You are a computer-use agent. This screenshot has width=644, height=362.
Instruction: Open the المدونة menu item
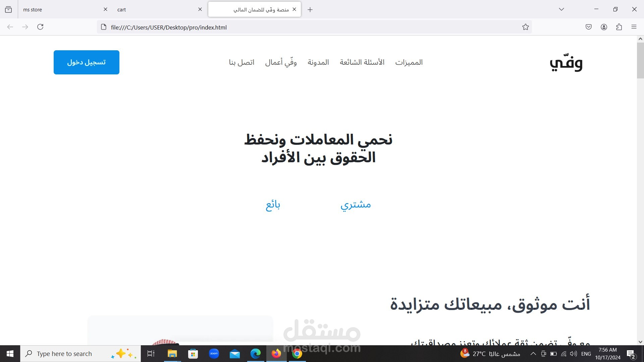tap(318, 62)
